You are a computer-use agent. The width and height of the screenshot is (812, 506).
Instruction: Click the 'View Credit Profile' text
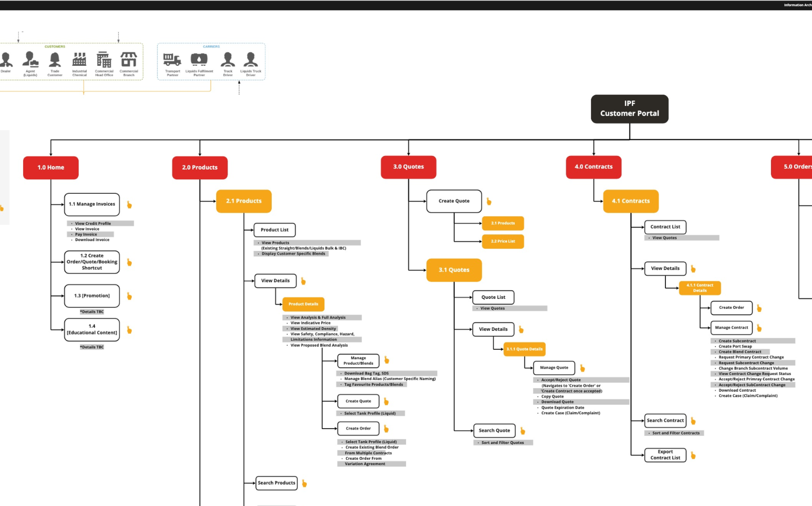[x=93, y=224]
